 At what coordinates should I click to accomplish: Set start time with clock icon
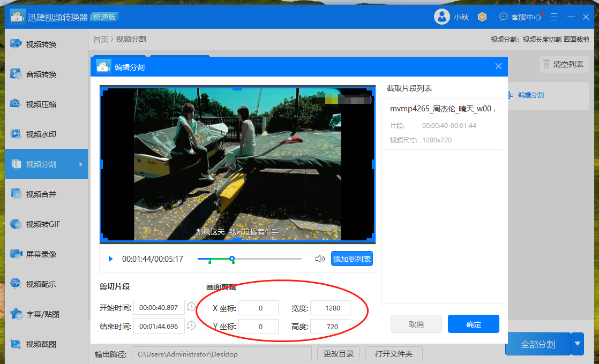[191, 307]
